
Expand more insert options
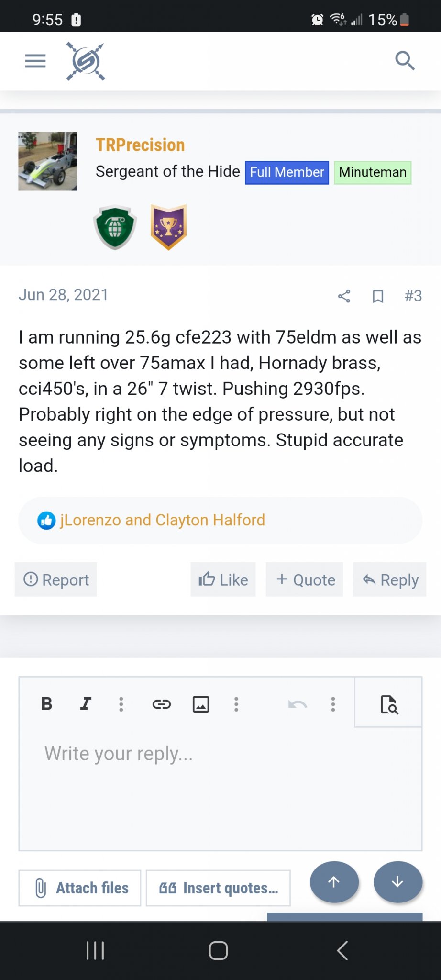coord(236,704)
